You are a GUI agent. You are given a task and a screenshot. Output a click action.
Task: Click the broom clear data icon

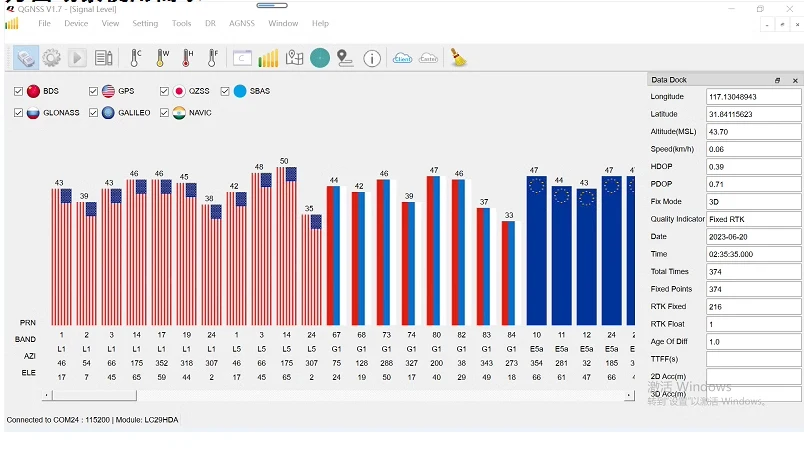click(458, 58)
